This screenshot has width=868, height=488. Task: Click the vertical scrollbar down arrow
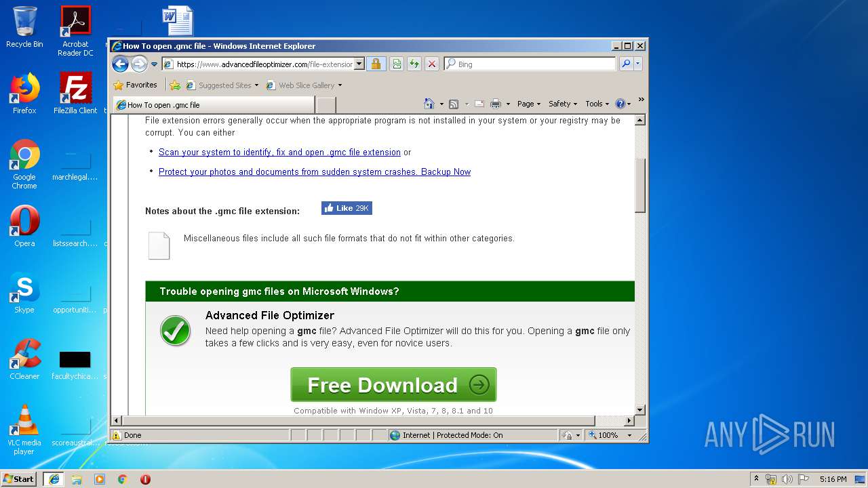(639, 410)
